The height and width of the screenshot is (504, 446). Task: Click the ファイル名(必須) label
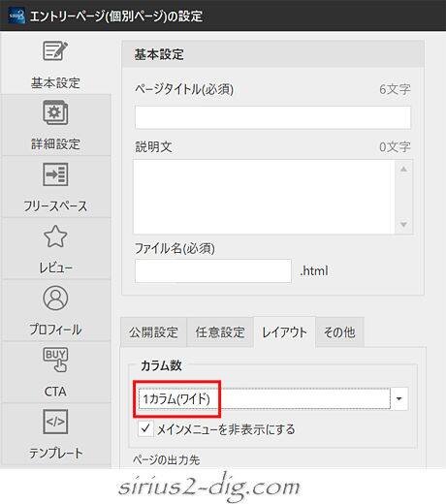point(175,248)
